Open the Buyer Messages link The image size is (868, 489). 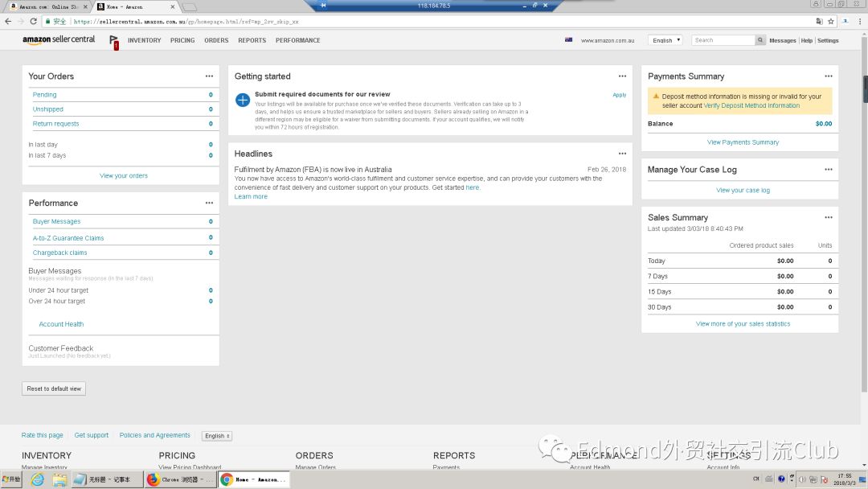[56, 221]
